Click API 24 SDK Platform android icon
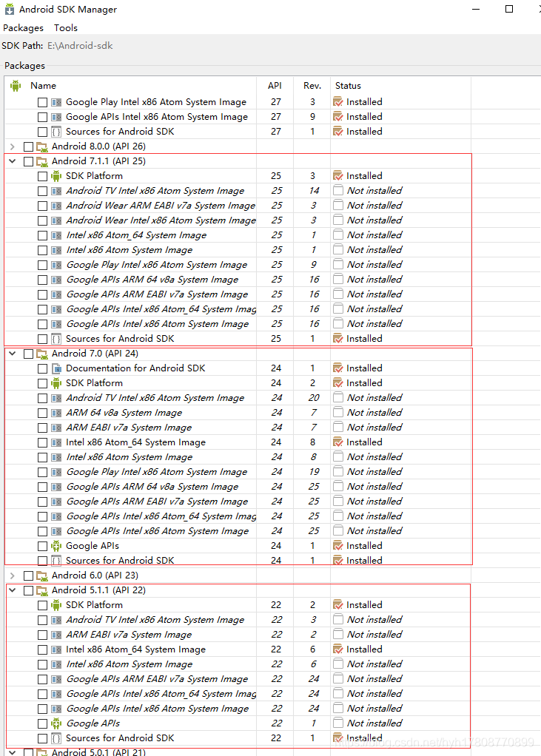 pyautogui.click(x=56, y=383)
